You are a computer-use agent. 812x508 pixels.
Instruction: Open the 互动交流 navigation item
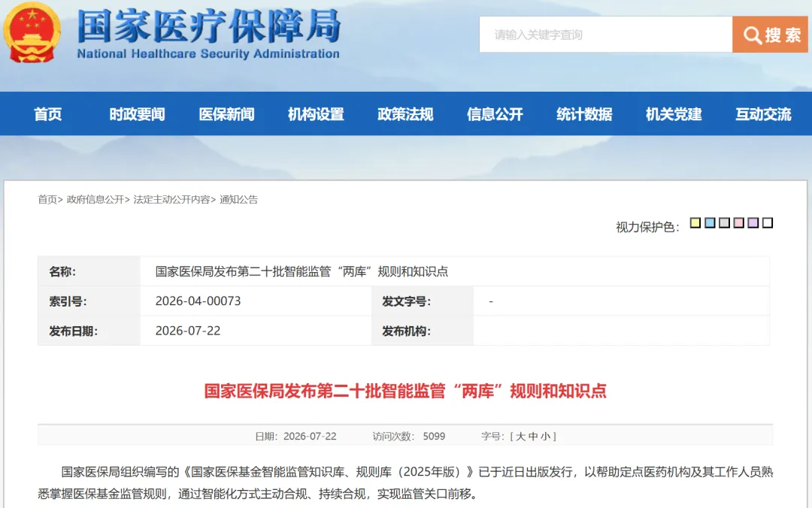pos(763,114)
